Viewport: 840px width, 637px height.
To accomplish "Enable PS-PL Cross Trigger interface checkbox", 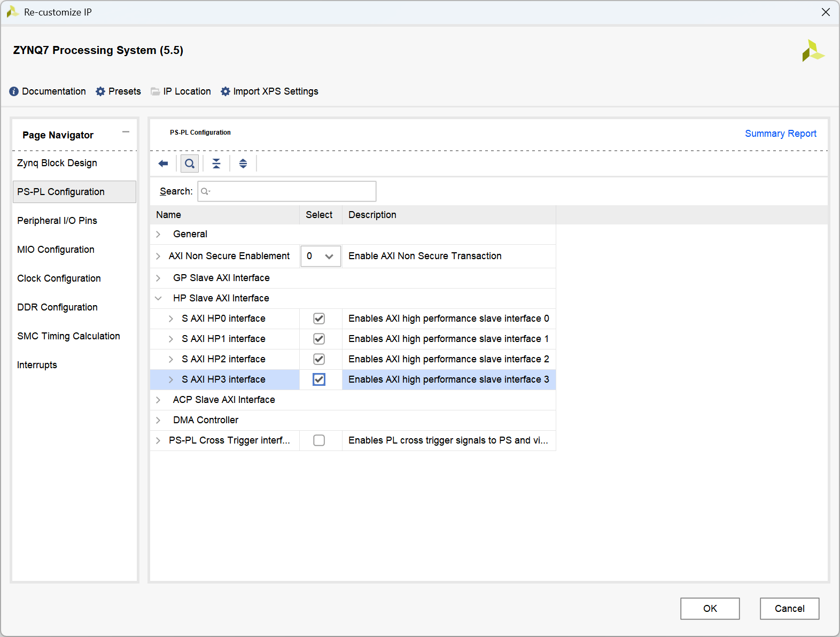I will 319,440.
